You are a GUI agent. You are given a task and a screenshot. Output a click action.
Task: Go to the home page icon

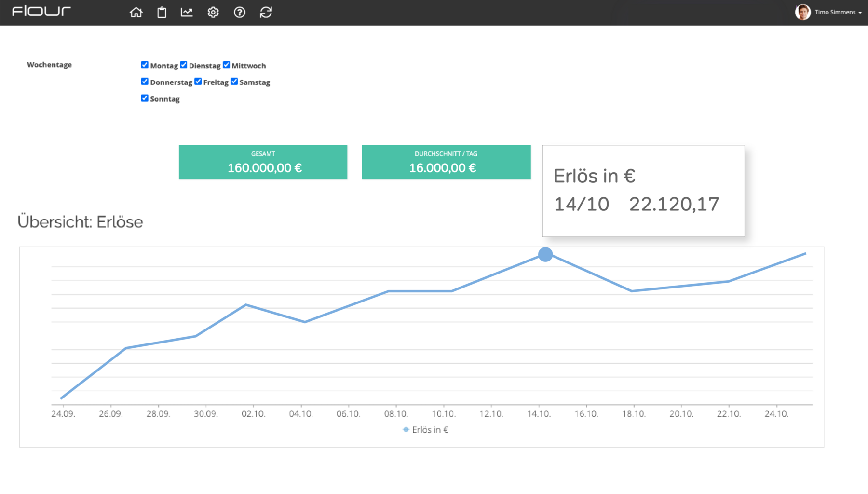(136, 12)
